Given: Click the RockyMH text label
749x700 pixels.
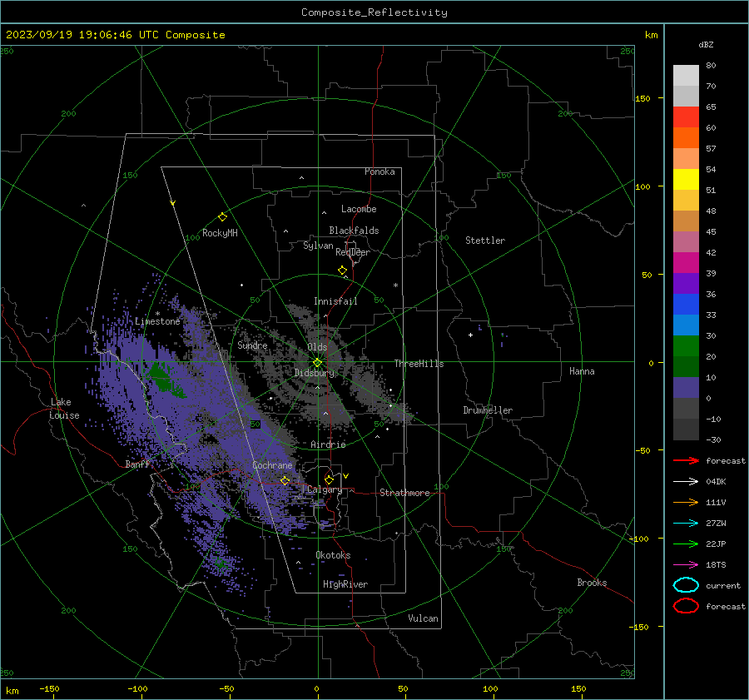Looking at the screenshot, I should [220, 233].
